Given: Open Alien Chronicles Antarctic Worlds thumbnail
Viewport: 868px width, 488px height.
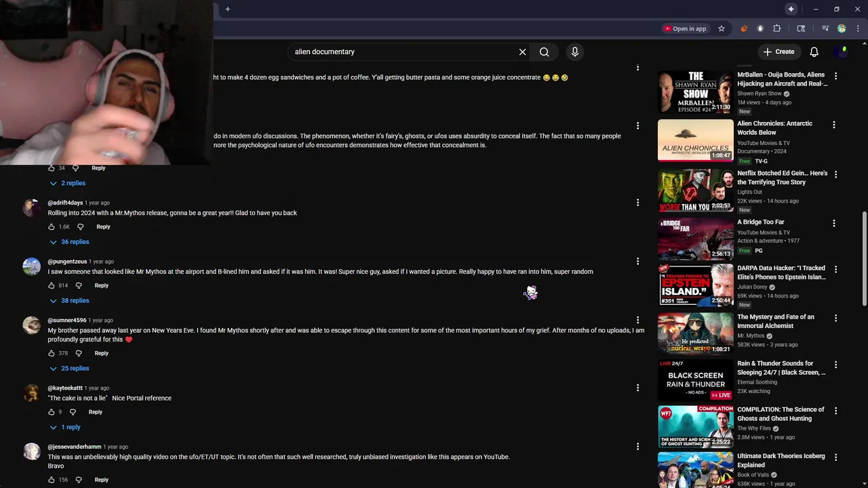Looking at the screenshot, I should pyautogui.click(x=695, y=141).
